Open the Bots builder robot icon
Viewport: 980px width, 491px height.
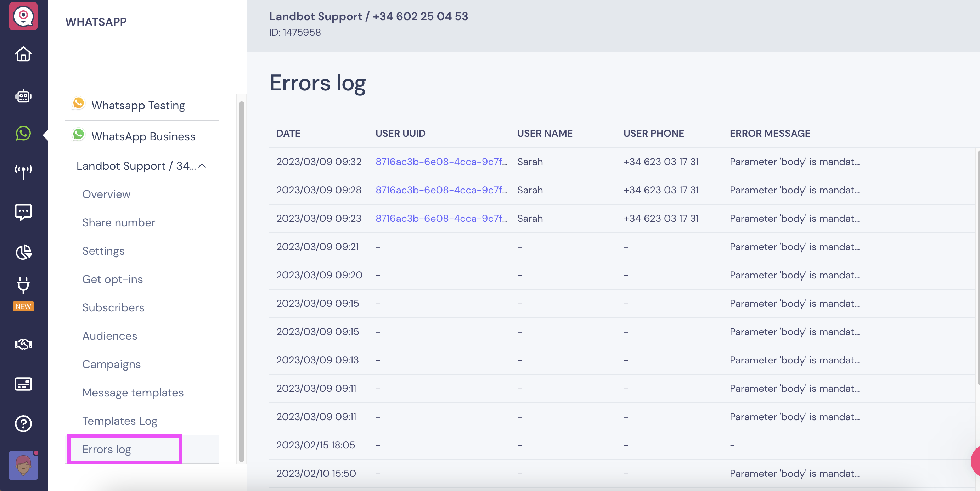click(23, 96)
